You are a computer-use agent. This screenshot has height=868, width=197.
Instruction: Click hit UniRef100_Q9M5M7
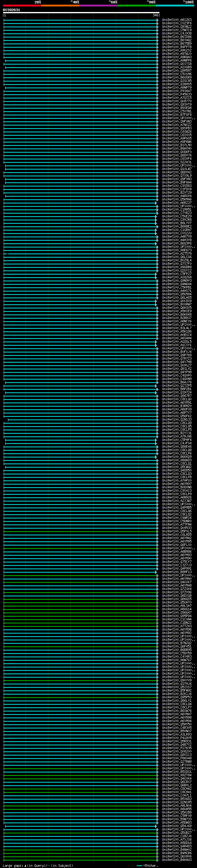(x=177, y=71)
